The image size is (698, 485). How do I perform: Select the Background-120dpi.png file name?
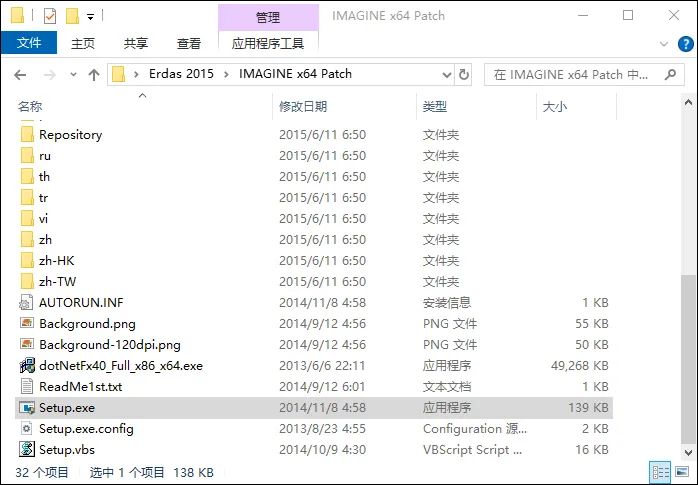110,345
